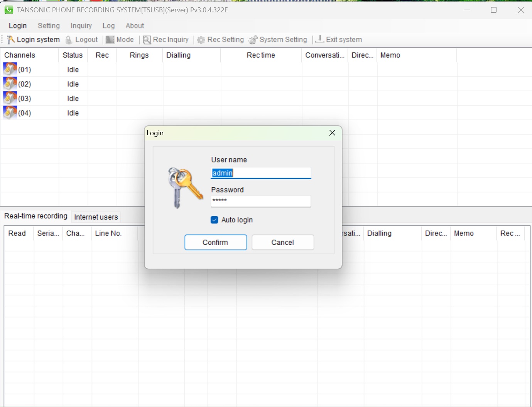Switch to the Internet users tab
This screenshot has width=532, height=407.
tap(96, 217)
